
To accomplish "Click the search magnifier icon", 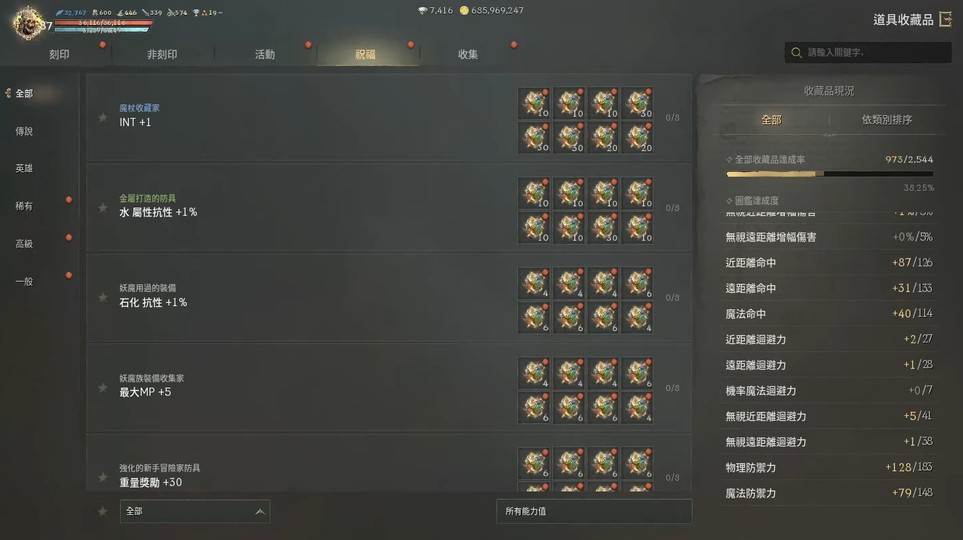I will click(x=797, y=53).
